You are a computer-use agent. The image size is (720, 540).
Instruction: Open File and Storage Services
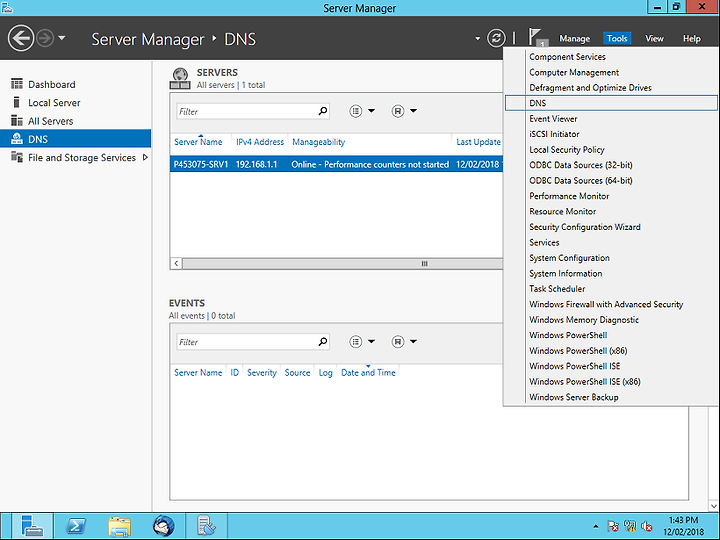click(82, 158)
